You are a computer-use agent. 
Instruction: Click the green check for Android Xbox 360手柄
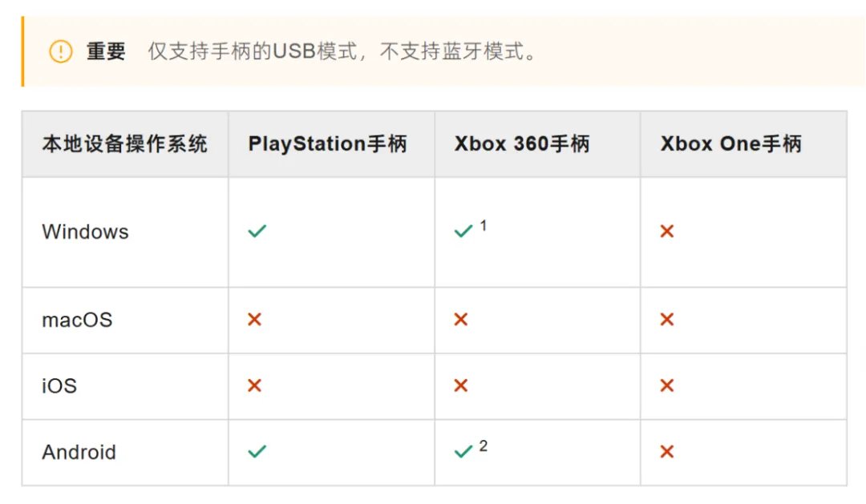[463, 452]
